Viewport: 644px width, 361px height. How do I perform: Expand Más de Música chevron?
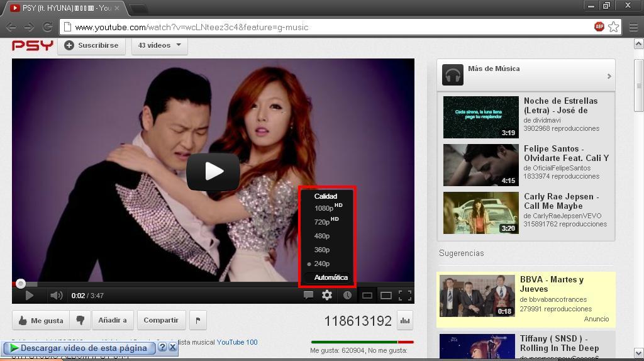[609, 76]
